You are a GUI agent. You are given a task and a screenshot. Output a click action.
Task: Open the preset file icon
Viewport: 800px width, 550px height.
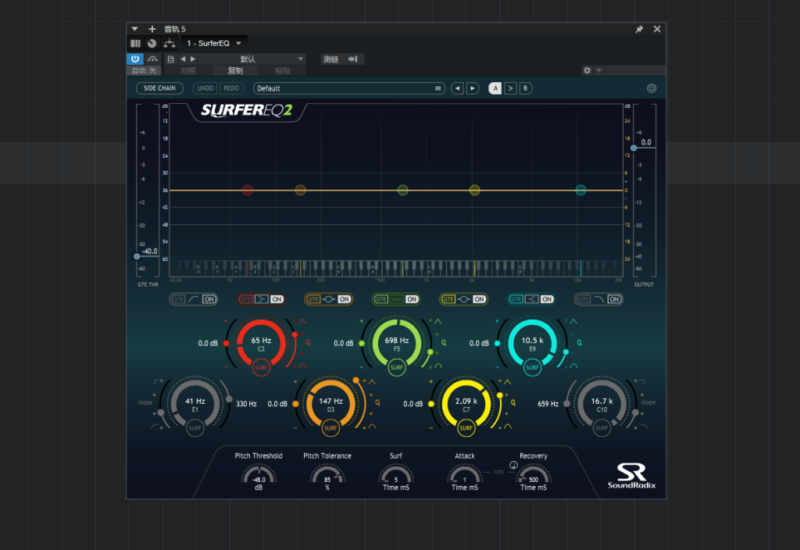tap(170, 59)
